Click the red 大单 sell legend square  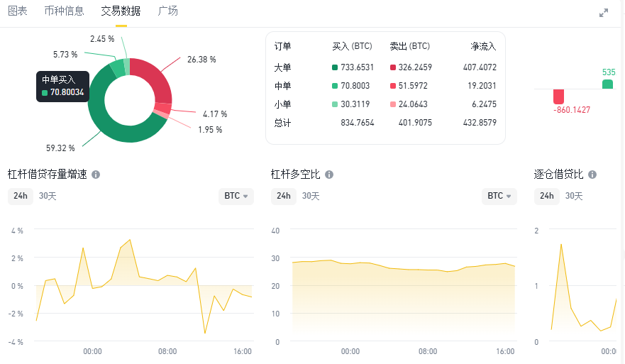(x=392, y=67)
